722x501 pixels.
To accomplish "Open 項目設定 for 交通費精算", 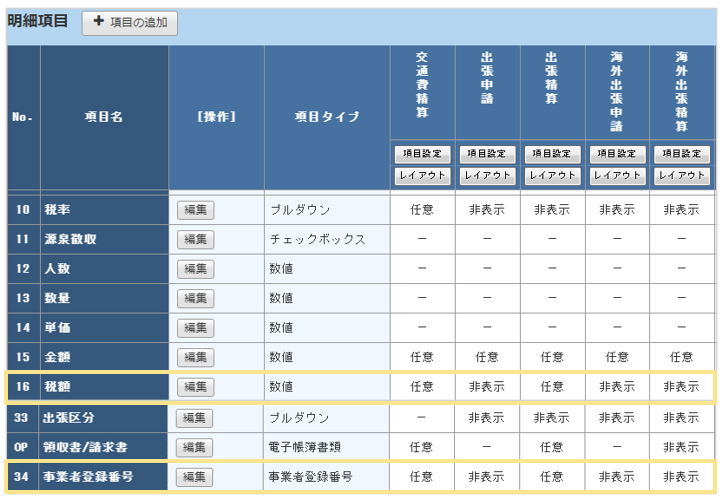I will pos(422,155).
